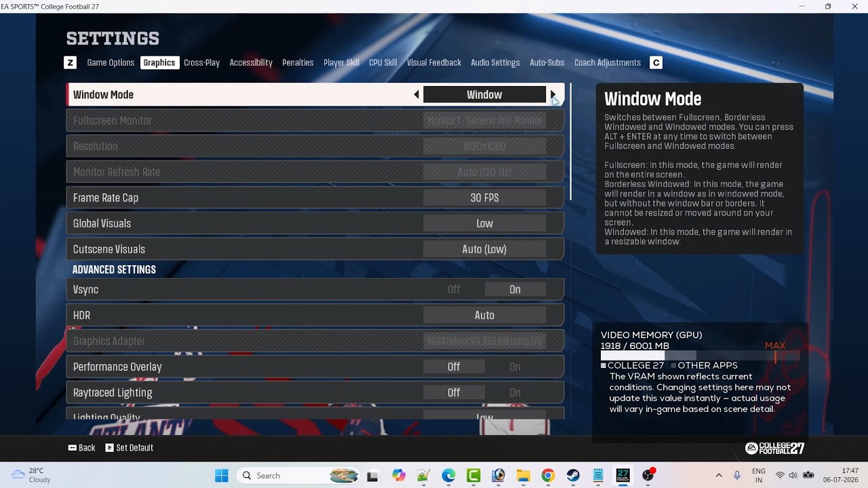Open Task View on the taskbar
Viewport: 868px width, 488px height.
click(372, 476)
